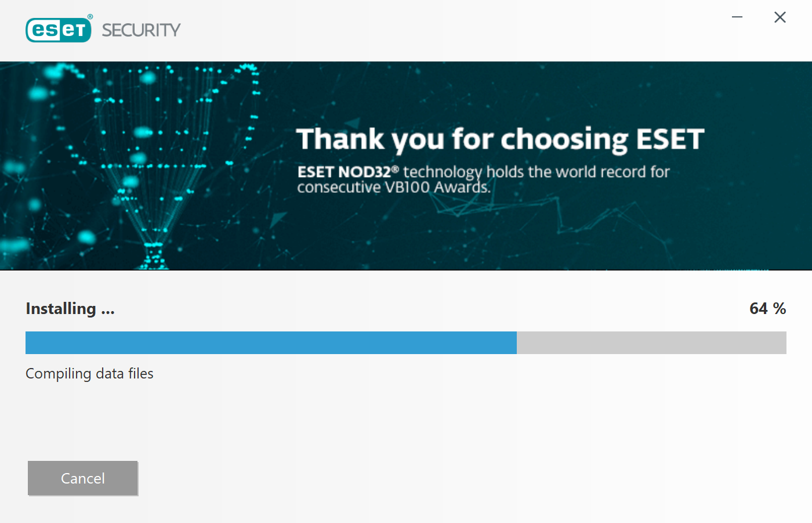
Task: Click the empty title bar area
Action: tap(452, 29)
